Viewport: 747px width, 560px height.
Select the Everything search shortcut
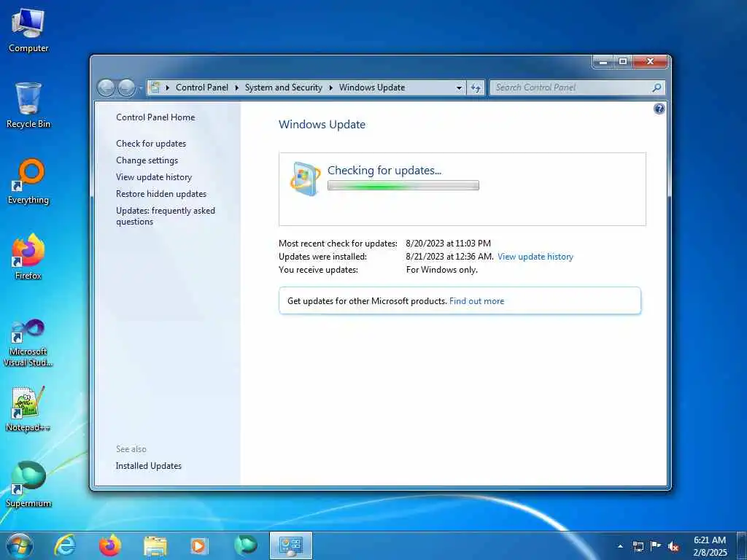(28, 182)
